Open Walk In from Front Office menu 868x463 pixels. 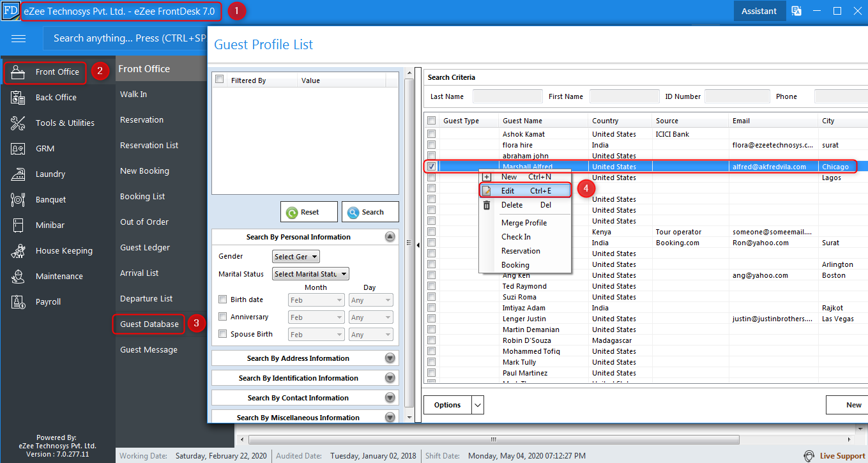(x=133, y=95)
